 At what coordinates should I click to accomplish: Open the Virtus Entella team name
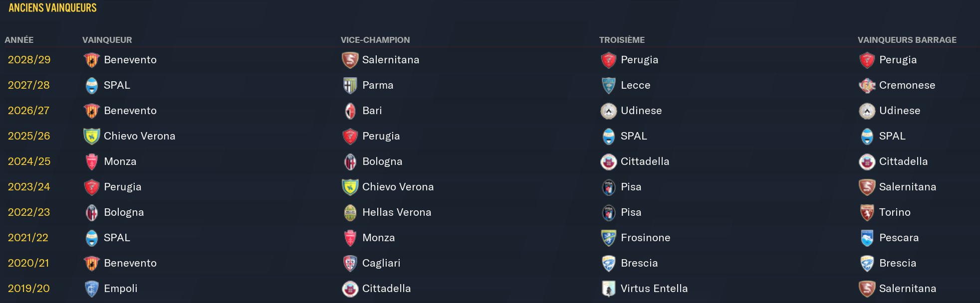click(x=654, y=289)
